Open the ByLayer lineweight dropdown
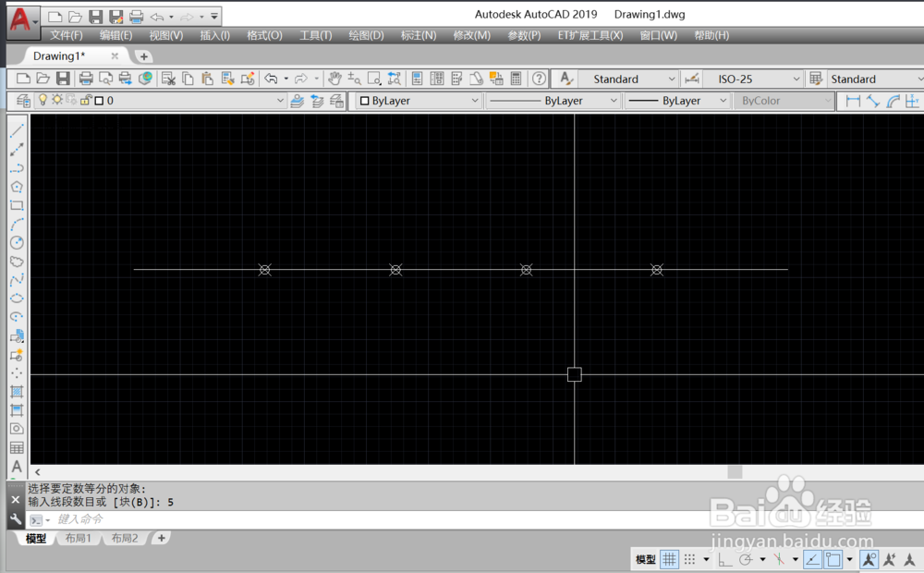Screen dimensions: 924x573 [723, 101]
